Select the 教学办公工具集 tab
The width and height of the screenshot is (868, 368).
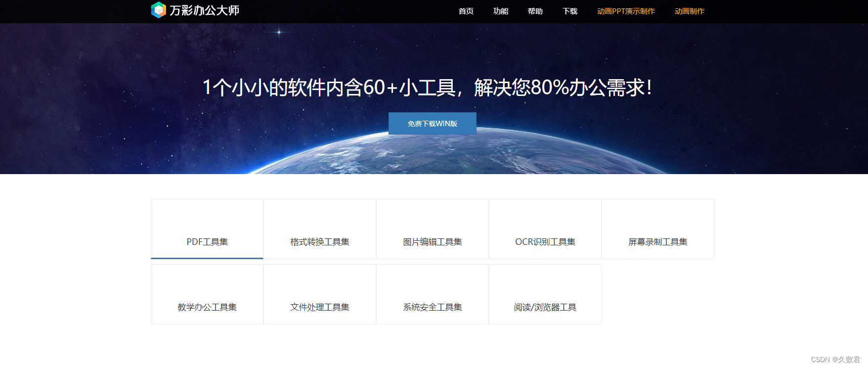[x=207, y=294]
